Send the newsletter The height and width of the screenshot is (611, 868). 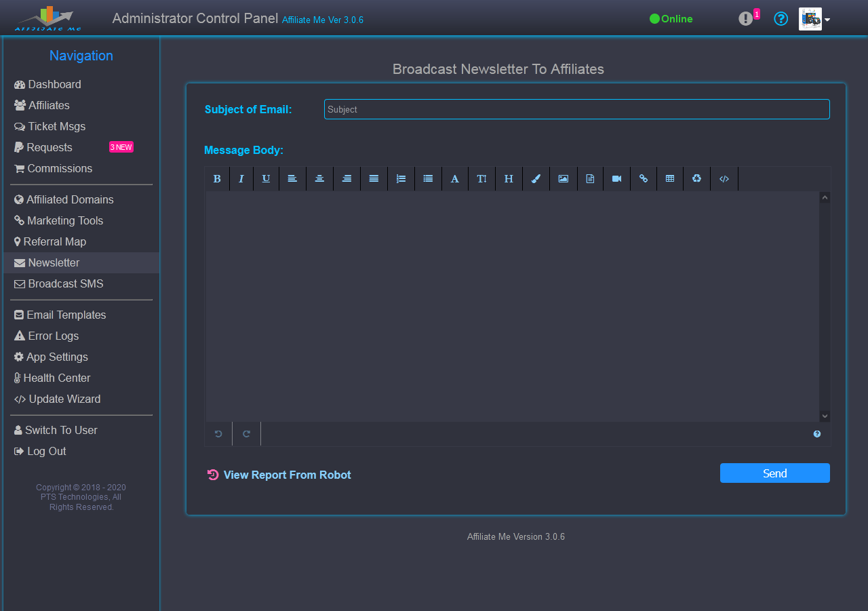click(775, 473)
